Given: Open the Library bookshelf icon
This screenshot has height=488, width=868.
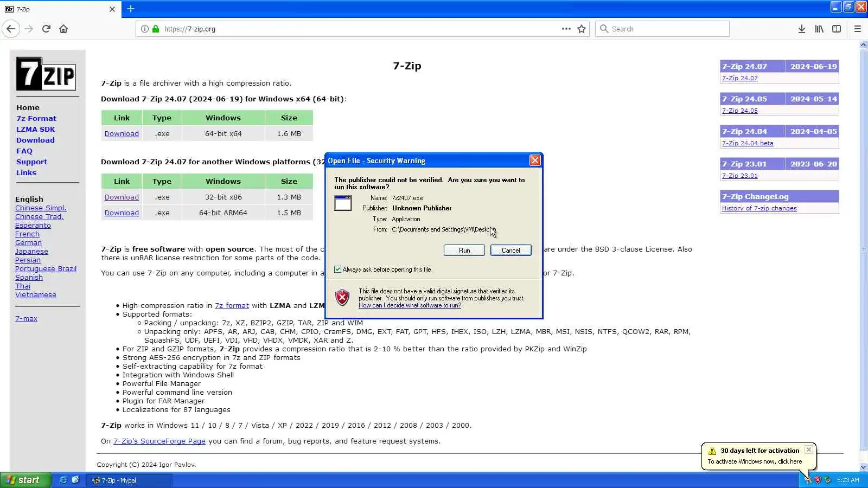Looking at the screenshot, I should (819, 29).
